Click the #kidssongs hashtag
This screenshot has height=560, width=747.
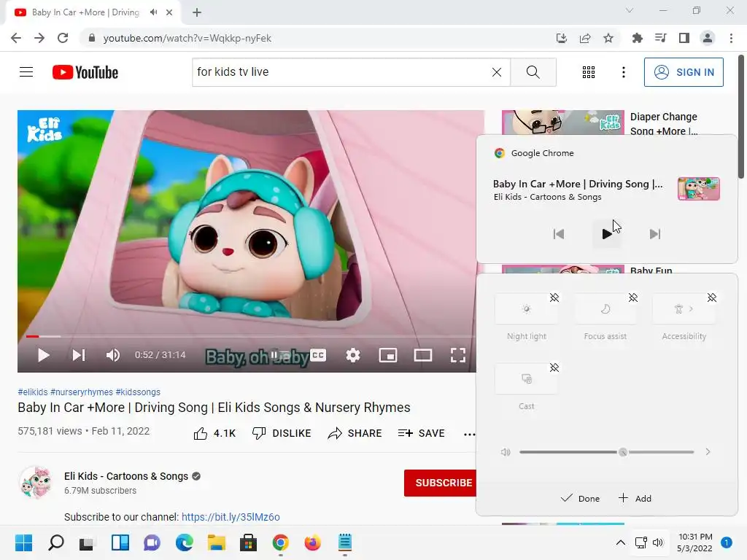pyautogui.click(x=138, y=392)
